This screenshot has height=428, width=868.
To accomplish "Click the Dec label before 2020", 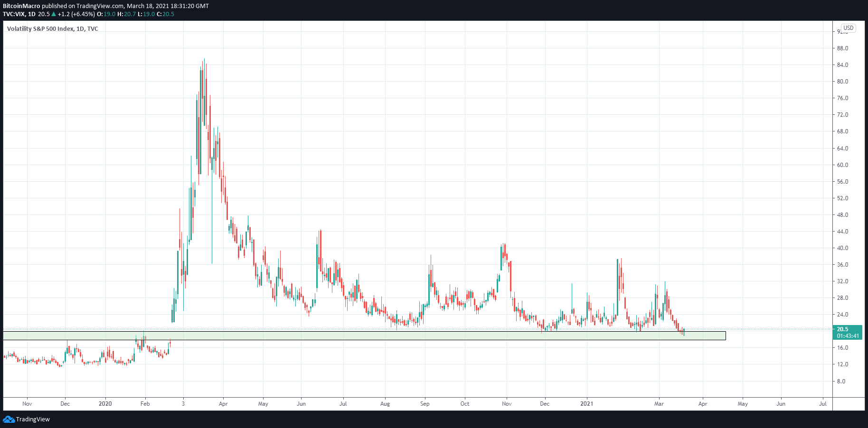I will (65, 404).
